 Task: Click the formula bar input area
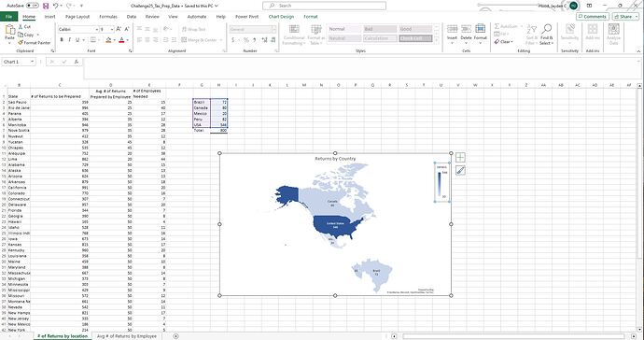coord(361,68)
